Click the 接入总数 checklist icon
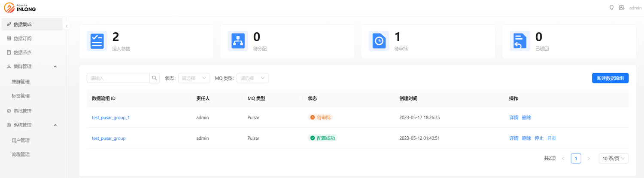Viewport: 644px width, 178px height. (97, 41)
